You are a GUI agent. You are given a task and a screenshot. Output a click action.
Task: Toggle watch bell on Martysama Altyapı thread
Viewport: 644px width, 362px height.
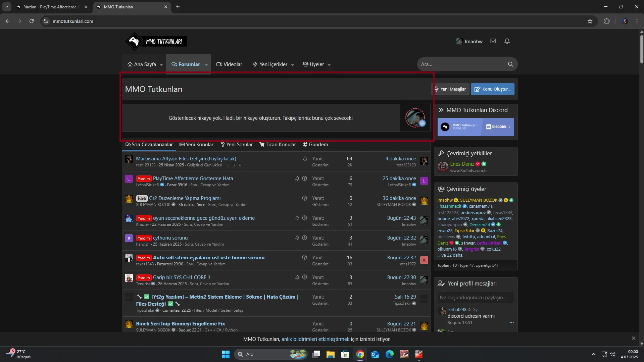point(305,159)
